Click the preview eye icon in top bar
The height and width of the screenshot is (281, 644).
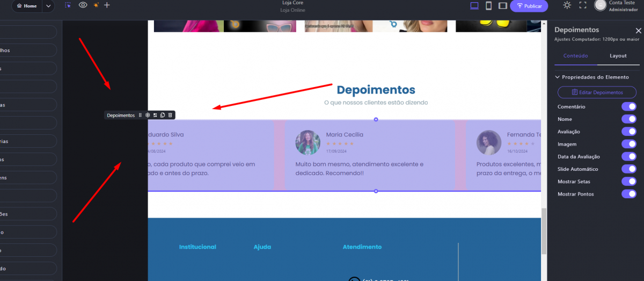coord(83,5)
